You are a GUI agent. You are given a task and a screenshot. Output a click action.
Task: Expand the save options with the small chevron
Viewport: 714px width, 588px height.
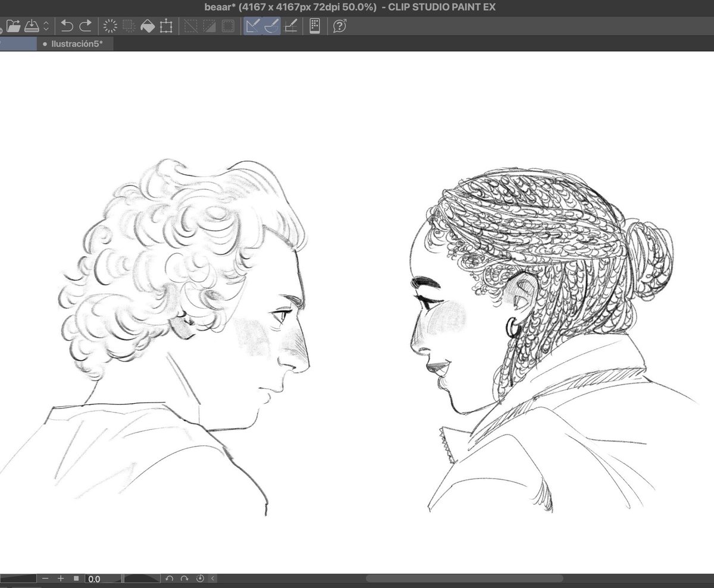(x=46, y=26)
